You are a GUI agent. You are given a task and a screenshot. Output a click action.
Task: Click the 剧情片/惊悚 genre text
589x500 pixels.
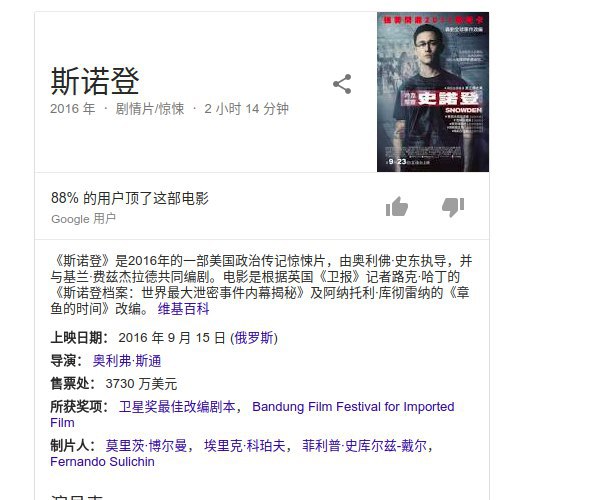pos(150,109)
